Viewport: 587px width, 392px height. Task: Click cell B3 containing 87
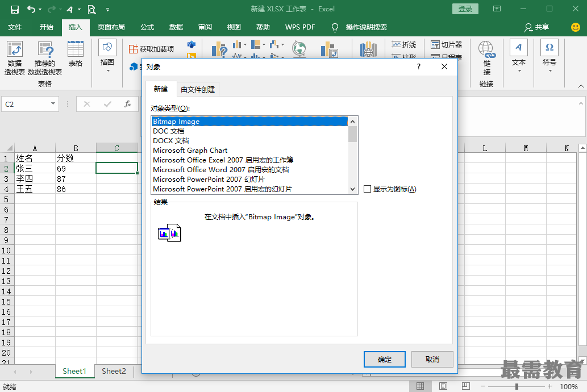click(76, 179)
